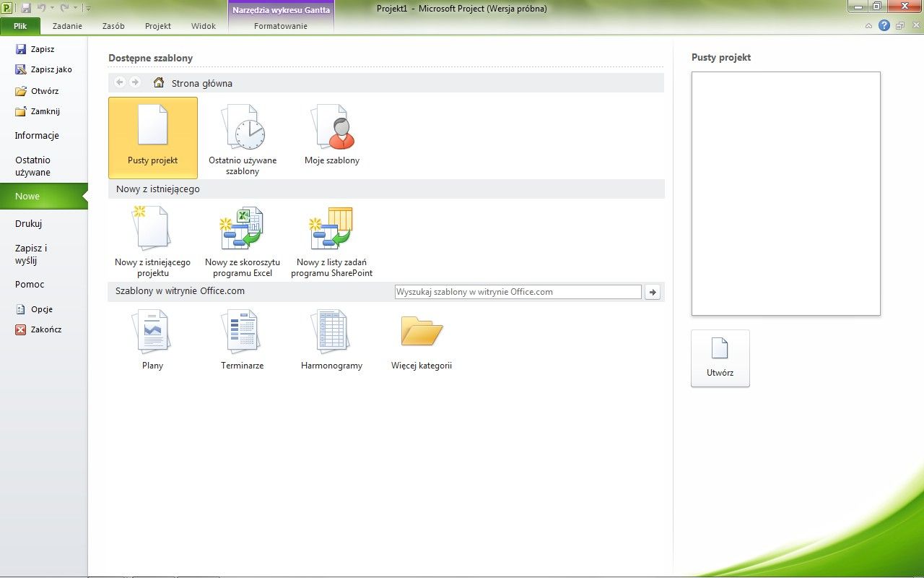Open the Plik tab

pyautogui.click(x=20, y=26)
